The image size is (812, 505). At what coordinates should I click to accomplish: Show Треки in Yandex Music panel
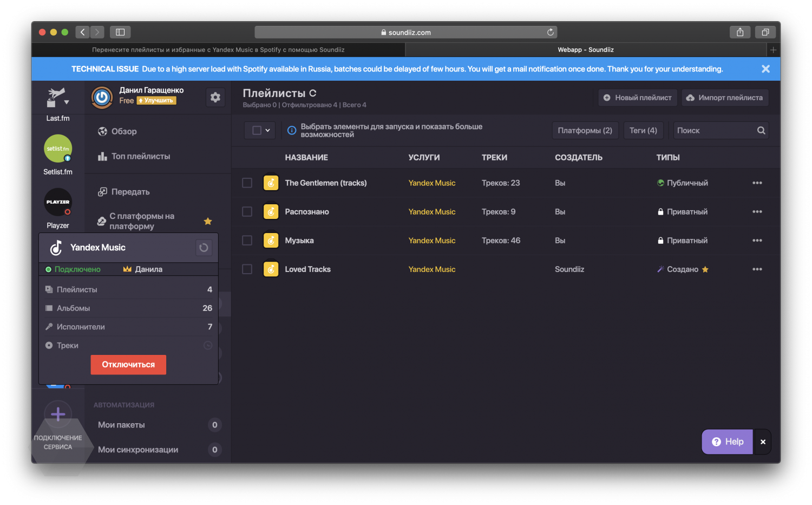[128, 346]
